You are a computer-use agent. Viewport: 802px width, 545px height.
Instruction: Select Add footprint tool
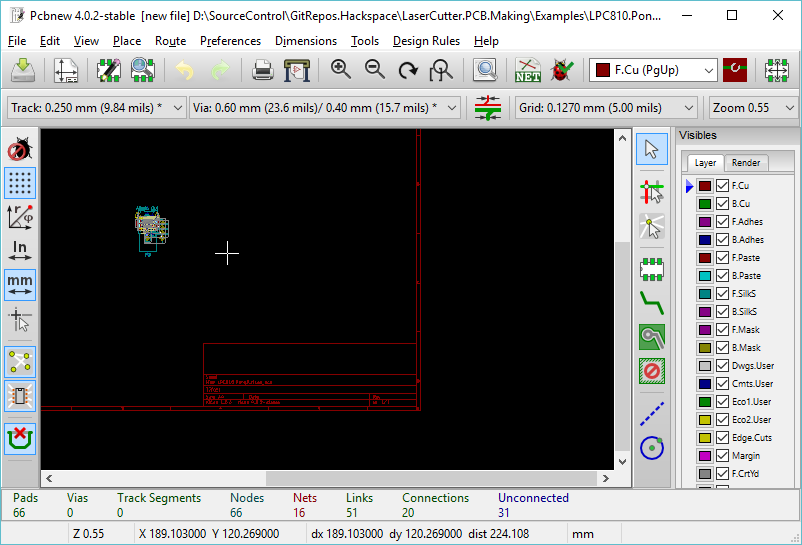tap(652, 269)
